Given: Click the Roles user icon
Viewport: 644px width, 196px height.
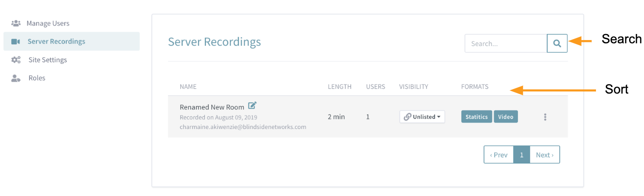Looking at the screenshot, I should 16,78.
